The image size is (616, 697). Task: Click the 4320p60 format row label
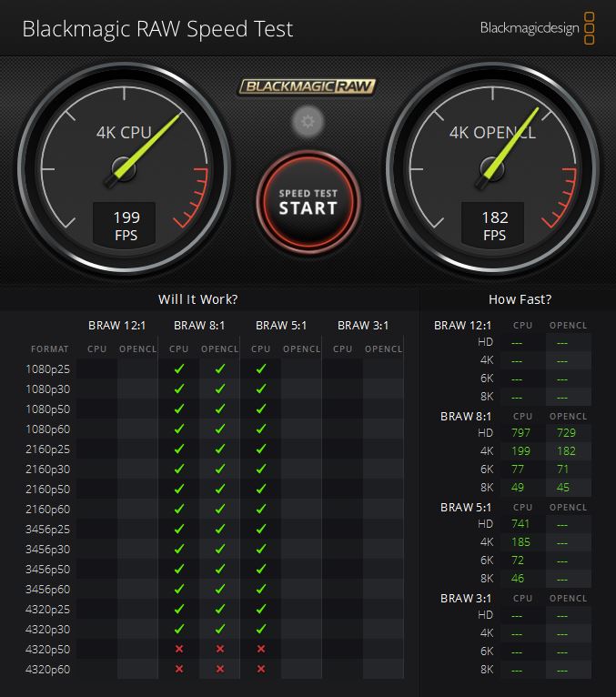(x=48, y=669)
